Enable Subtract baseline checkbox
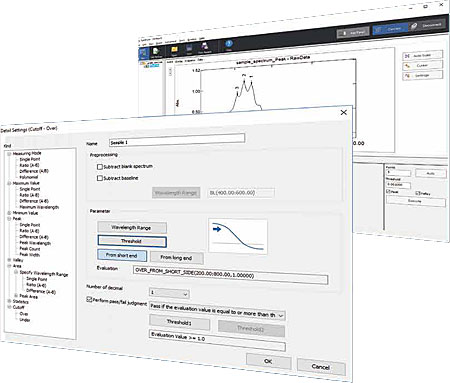 coord(100,178)
